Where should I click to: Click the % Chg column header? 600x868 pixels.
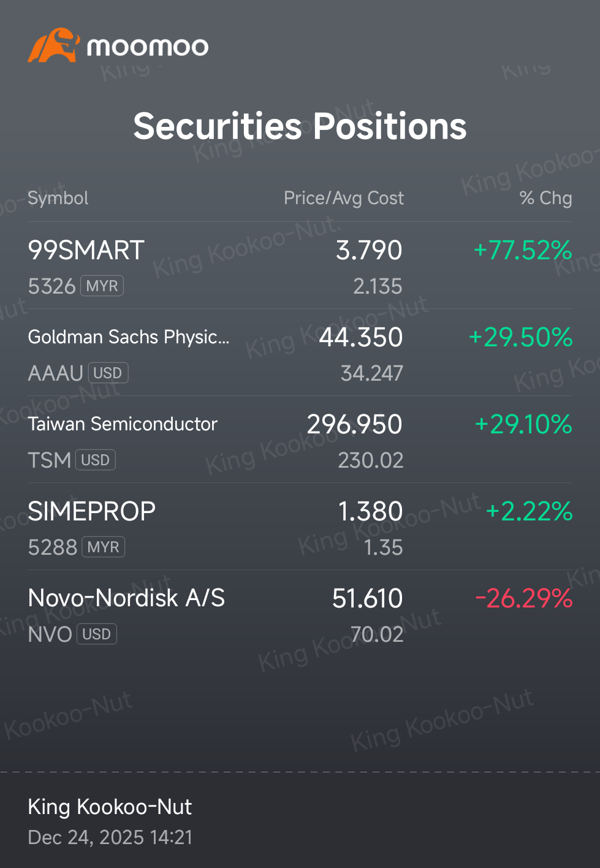[546, 198]
